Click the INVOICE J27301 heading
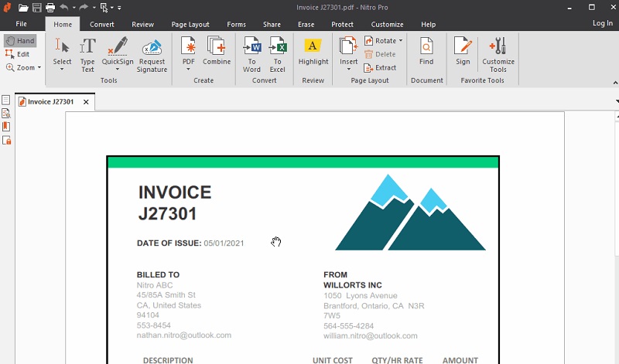 pyautogui.click(x=175, y=203)
